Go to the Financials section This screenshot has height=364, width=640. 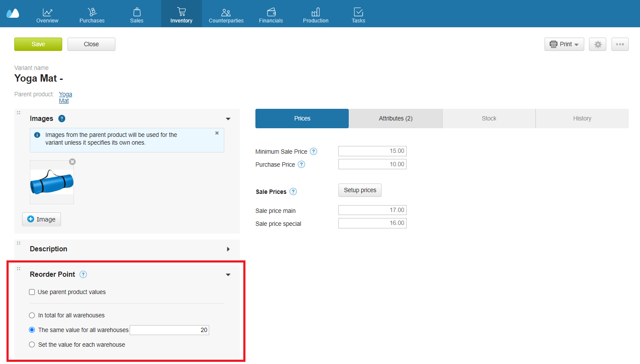tap(271, 16)
